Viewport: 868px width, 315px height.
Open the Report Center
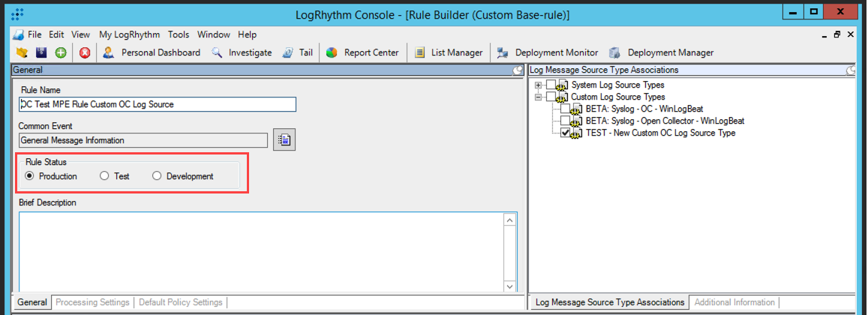point(363,52)
